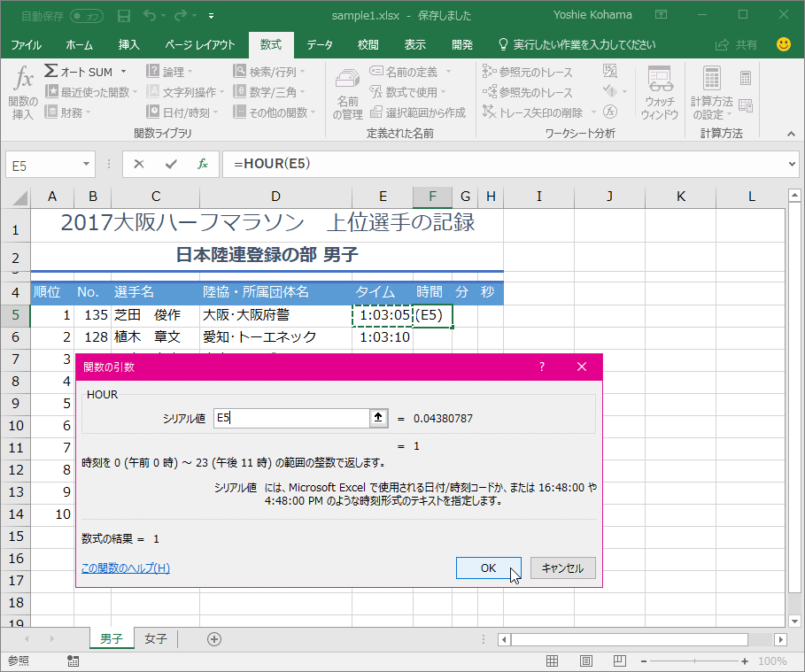Switch to the Data (データ) tab
The image size is (805, 672).
tap(320, 44)
